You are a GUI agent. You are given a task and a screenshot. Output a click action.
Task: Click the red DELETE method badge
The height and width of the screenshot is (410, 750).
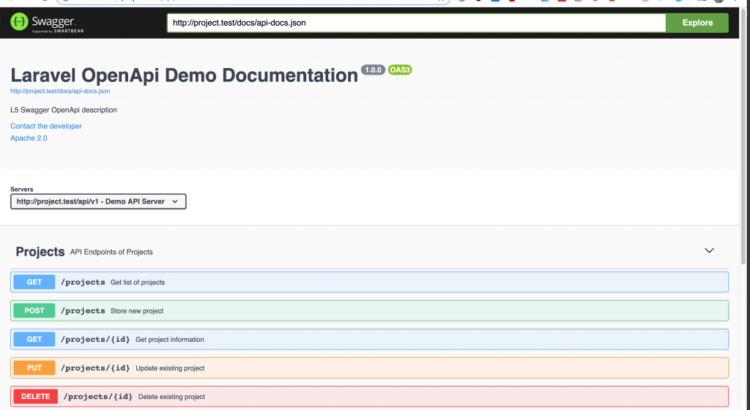[x=35, y=396]
